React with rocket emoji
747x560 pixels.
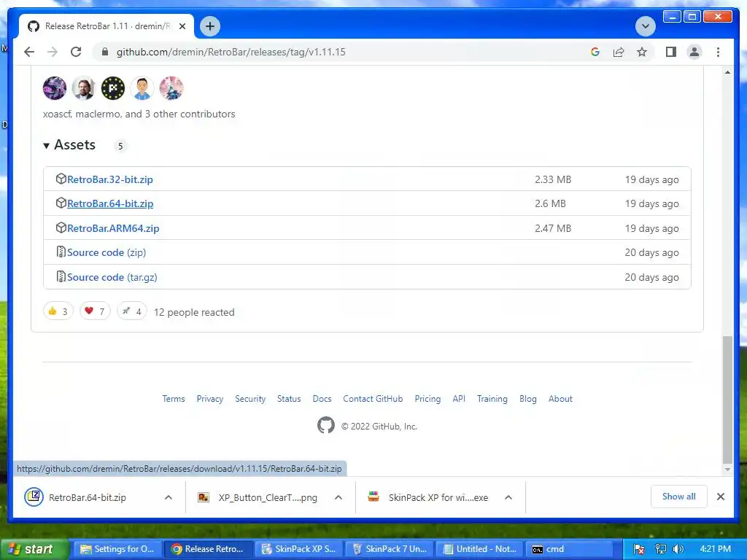(132, 311)
